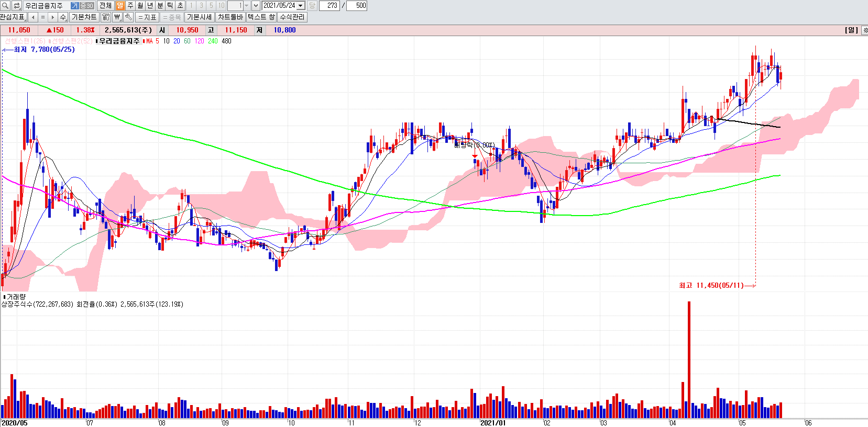
Task: Toggle the 월 monthly period
Action: click(x=140, y=5)
